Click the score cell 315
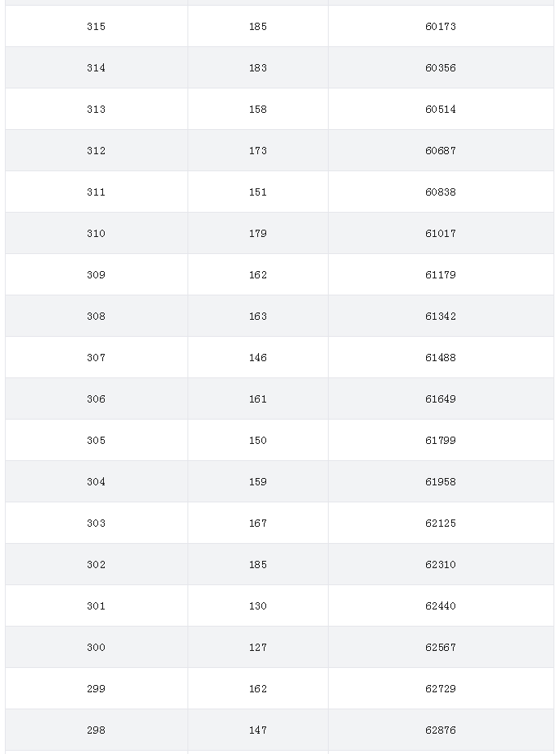 point(96,27)
